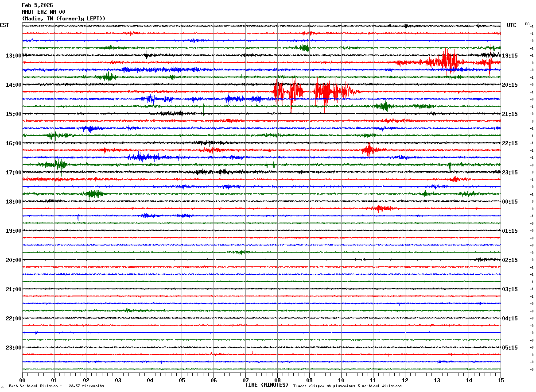536x392 pixels.
Task: Click minute 05 on the time axis
Action: pyautogui.click(x=182, y=380)
